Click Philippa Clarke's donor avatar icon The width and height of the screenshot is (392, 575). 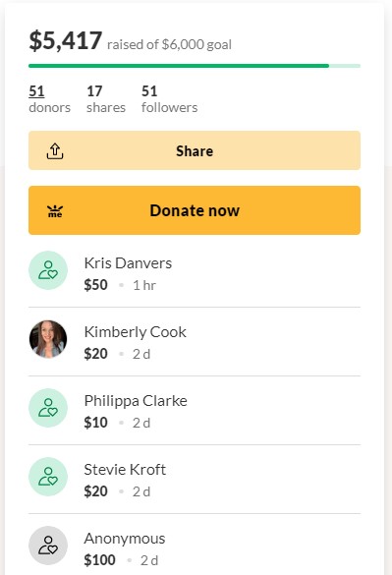48,408
